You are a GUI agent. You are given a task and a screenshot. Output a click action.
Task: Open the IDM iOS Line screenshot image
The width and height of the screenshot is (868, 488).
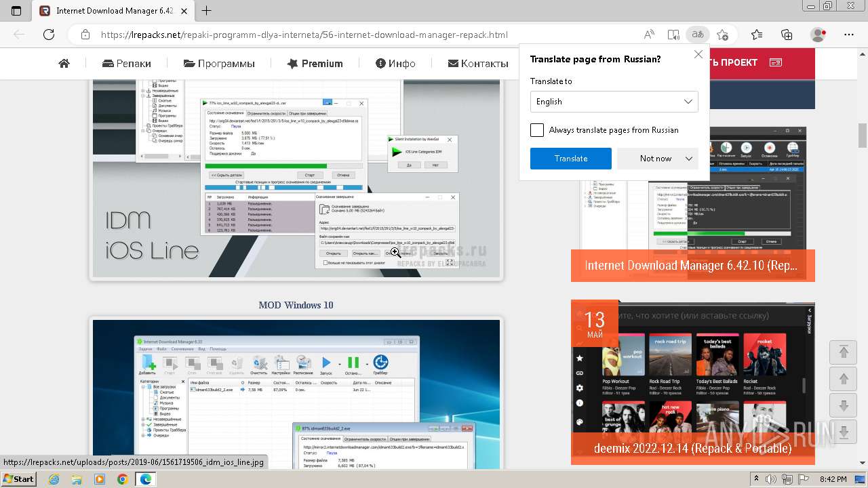pyautogui.click(x=296, y=178)
